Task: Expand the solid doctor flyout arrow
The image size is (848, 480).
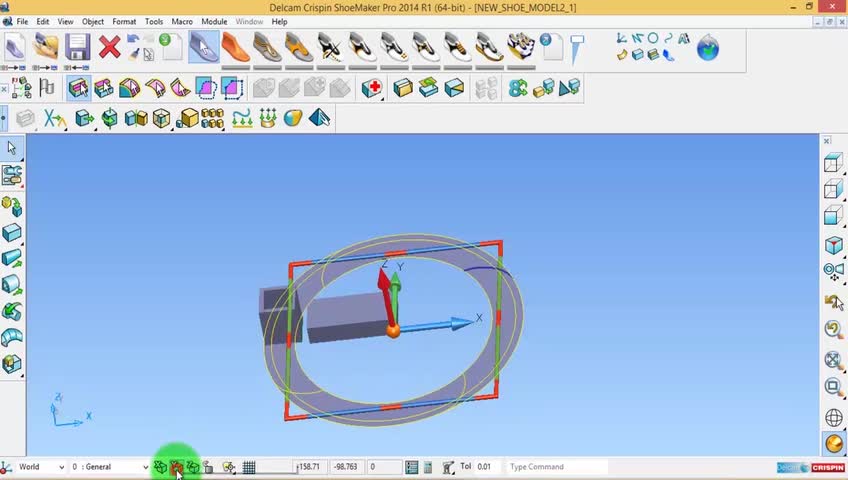Action: point(382,99)
